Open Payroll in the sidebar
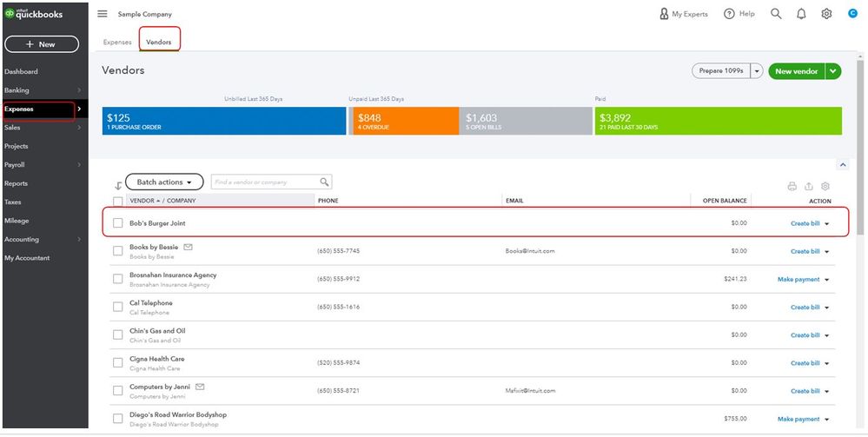Screen dimensions: 868x437 pos(15,164)
